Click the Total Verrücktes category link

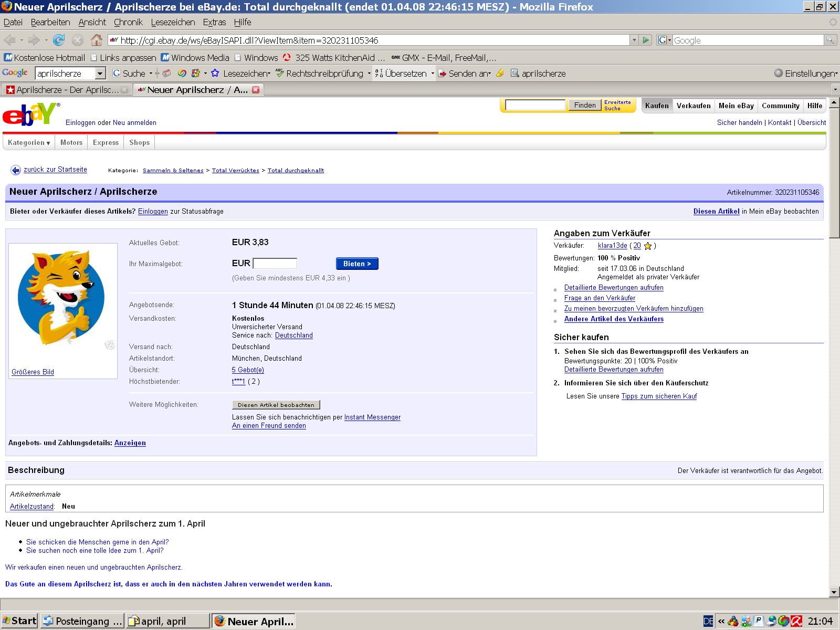(235, 170)
